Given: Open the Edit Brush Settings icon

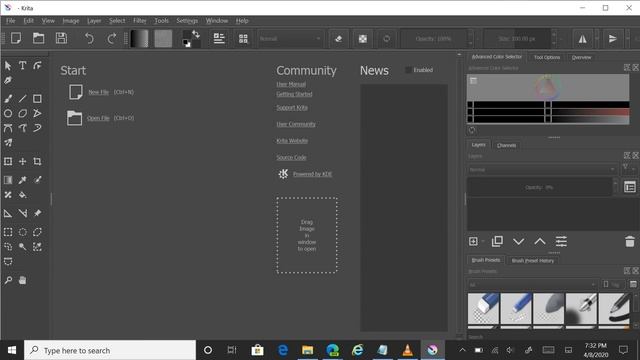Looking at the screenshot, I should (219, 38).
